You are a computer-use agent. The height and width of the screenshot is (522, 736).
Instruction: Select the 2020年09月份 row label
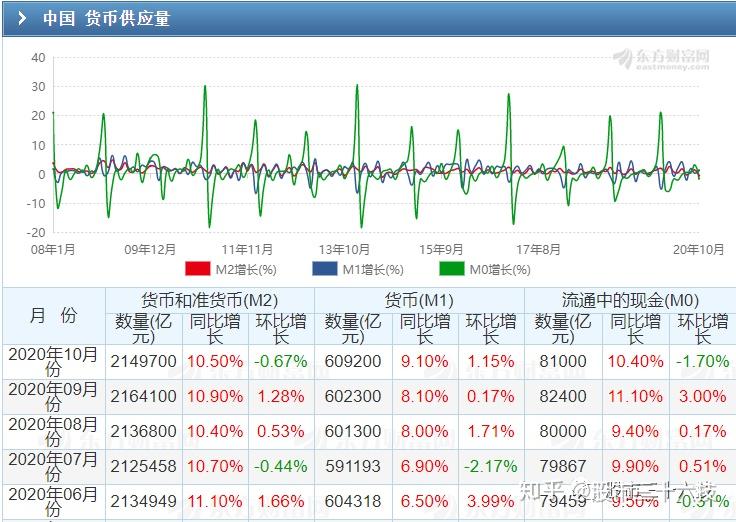pyautogui.click(x=53, y=397)
